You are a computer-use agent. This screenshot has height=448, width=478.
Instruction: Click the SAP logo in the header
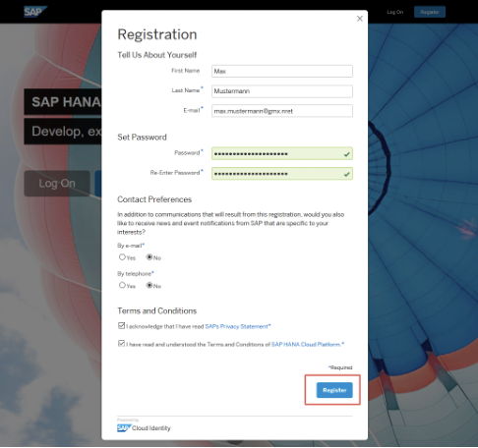coord(35,12)
